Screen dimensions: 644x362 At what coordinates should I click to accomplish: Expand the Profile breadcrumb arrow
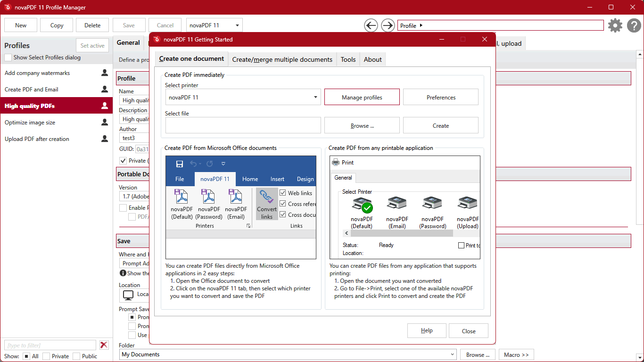(x=421, y=25)
